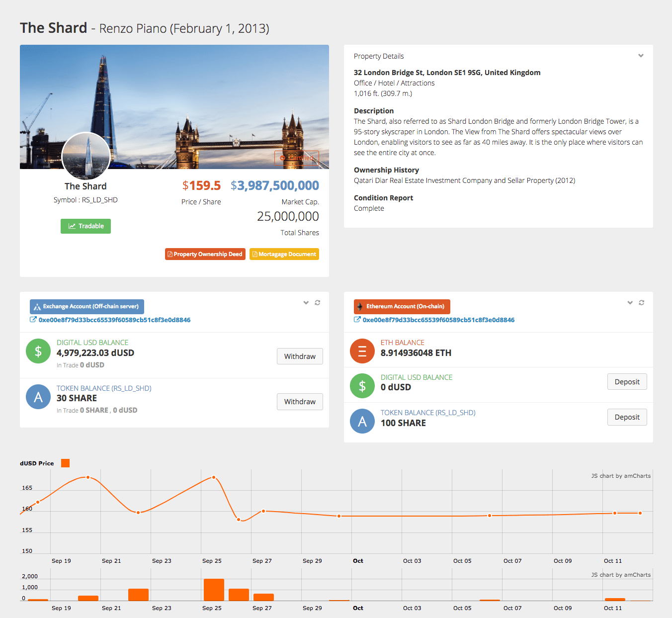Click the volume bar at Sep 23
The height and width of the screenshot is (618, 672).
pyautogui.click(x=138, y=595)
